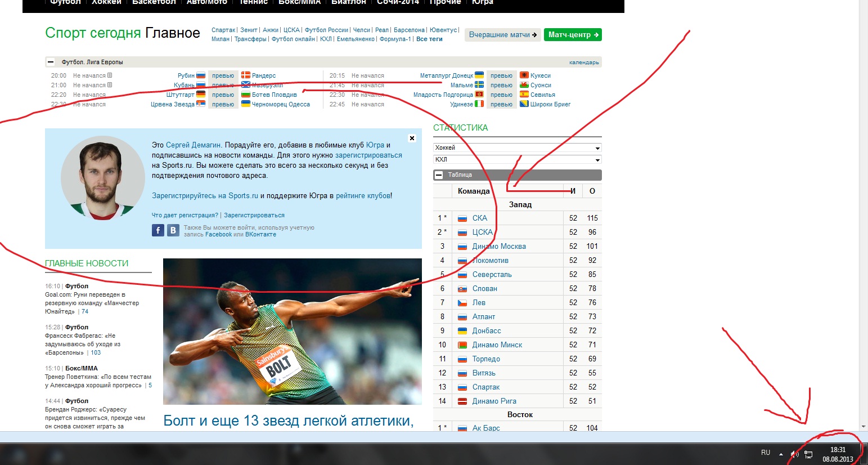Click the Italian flag beside Удинезе

[479, 104]
